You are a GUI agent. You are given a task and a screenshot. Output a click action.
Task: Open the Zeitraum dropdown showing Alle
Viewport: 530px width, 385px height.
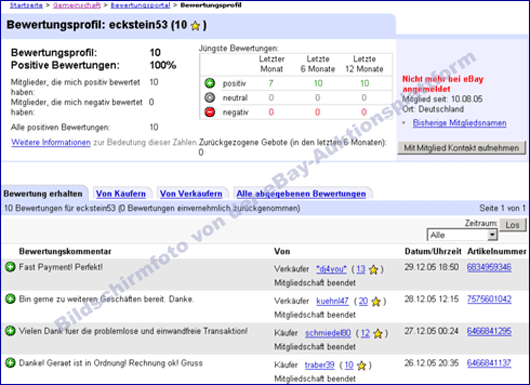[462, 235]
